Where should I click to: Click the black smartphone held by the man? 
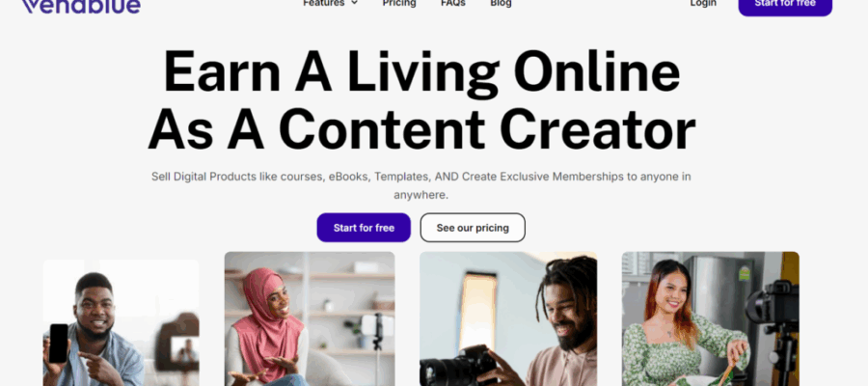(59, 344)
